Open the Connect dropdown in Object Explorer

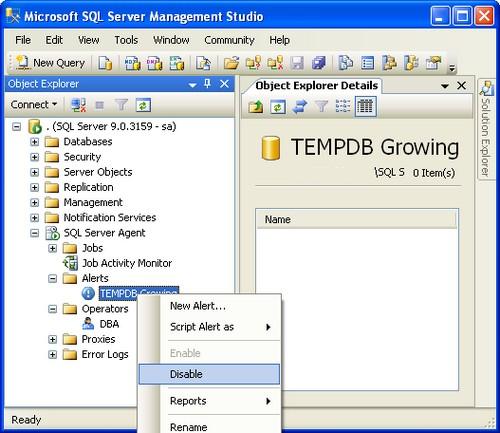click(34, 105)
